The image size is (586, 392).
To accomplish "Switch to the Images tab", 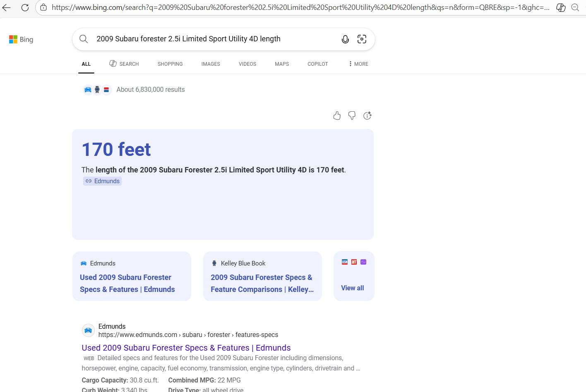I will tap(211, 64).
